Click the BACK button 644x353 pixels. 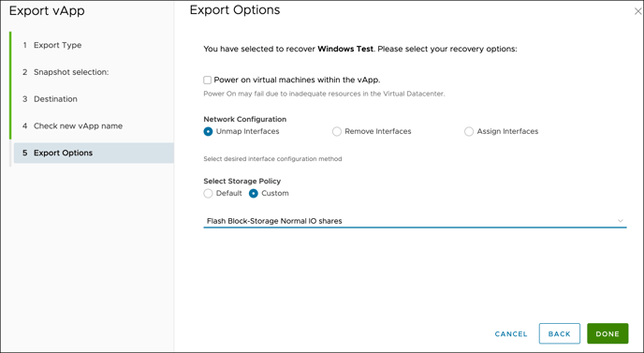pos(560,333)
